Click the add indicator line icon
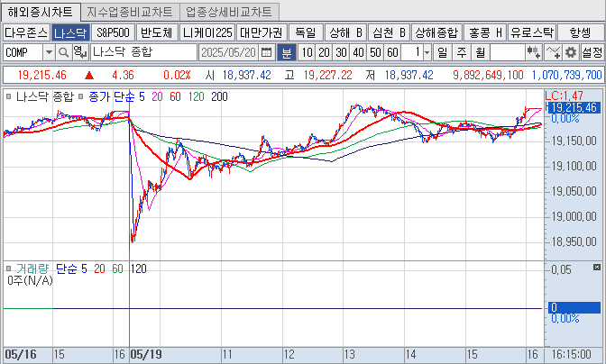This screenshot has width=606, height=364. coord(553,52)
